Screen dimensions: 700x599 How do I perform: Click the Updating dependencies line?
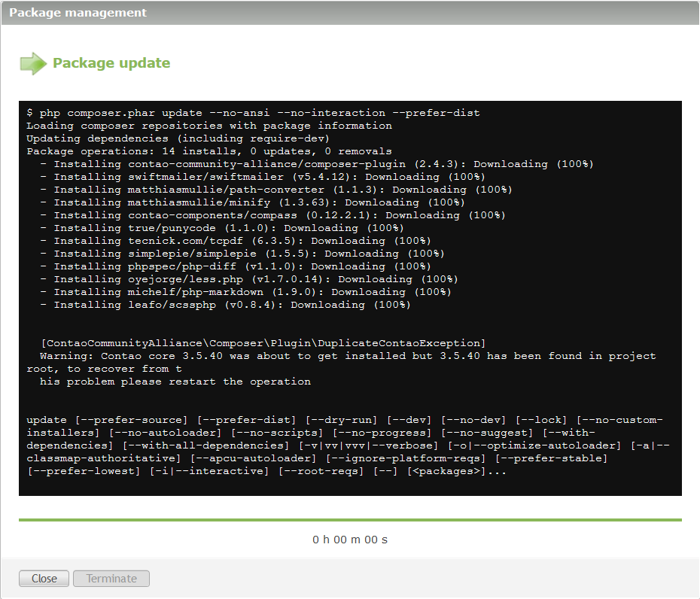tap(178, 138)
